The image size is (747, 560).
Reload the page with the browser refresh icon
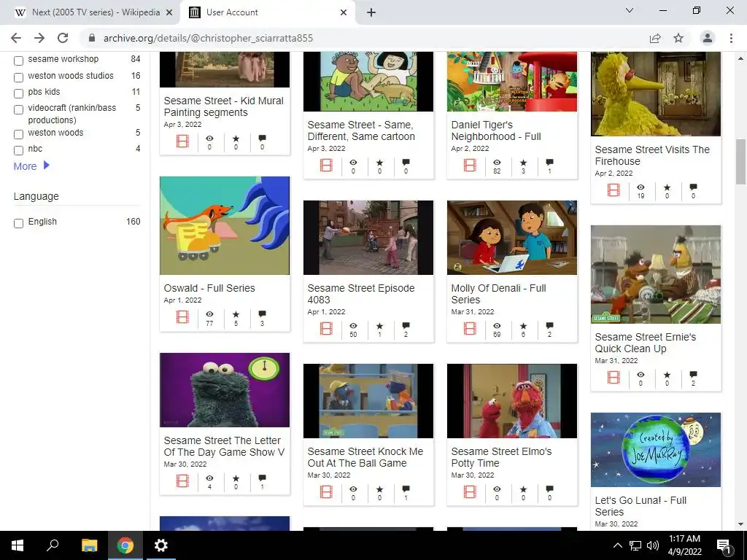[x=63, y=38]
